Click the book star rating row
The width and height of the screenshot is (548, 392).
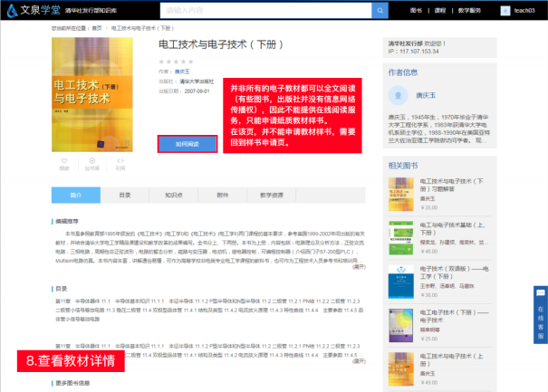pos(176,61)
